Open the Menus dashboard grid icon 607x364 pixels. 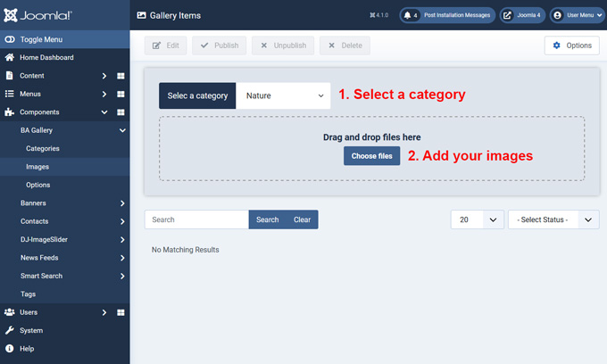click(121, 94)
